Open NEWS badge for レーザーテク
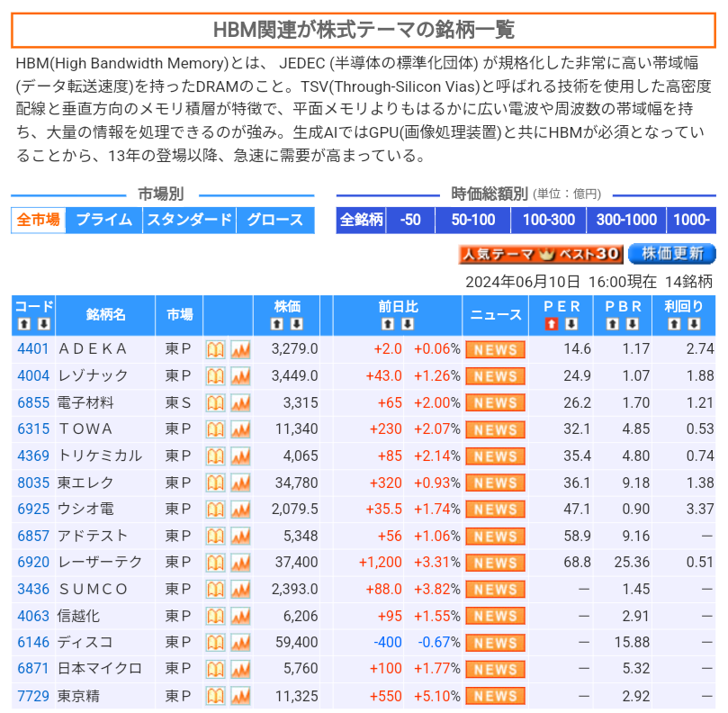Image resolution: width=728 pixels, height=713 pixels. [x=495, y=563]
